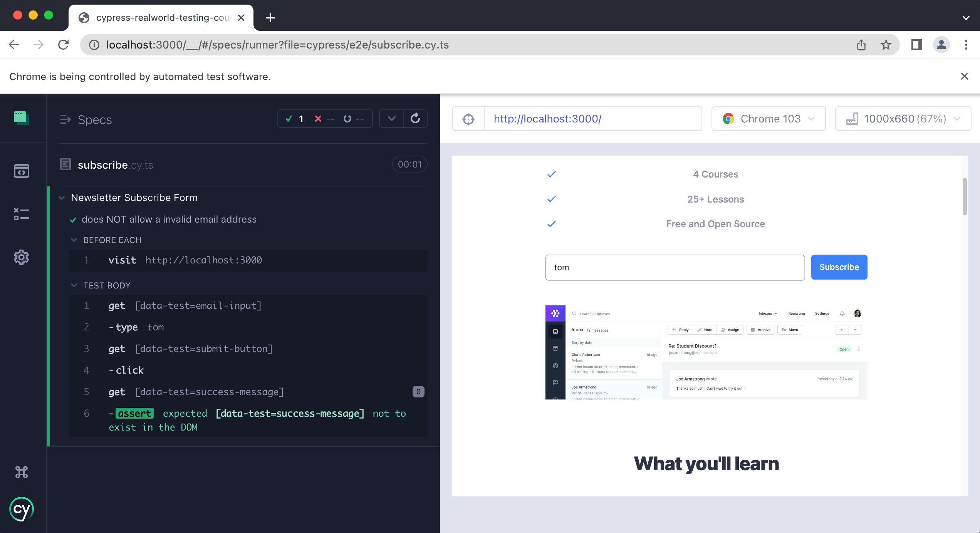This screenshot has width=980, height=533.
Task: Toggle the passing tests count indicator
Action: (x=295, y=118)
